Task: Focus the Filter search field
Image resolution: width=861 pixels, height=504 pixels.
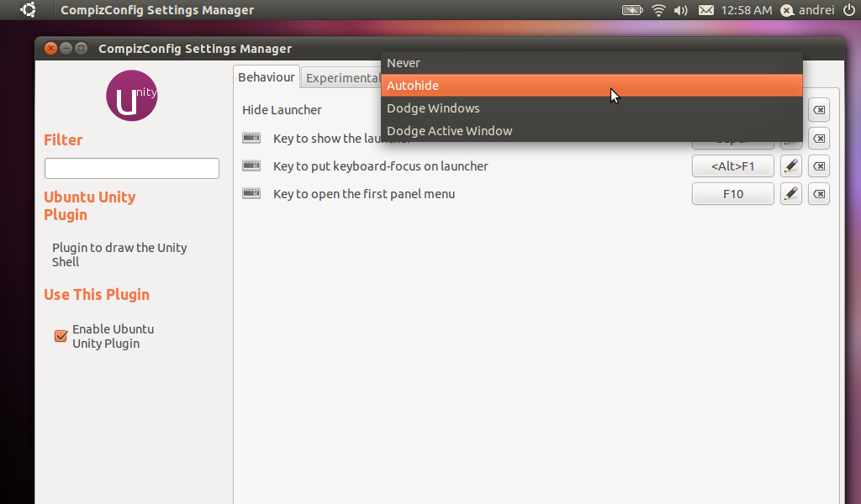Action: pyautogui.click(x=132, y=168)
